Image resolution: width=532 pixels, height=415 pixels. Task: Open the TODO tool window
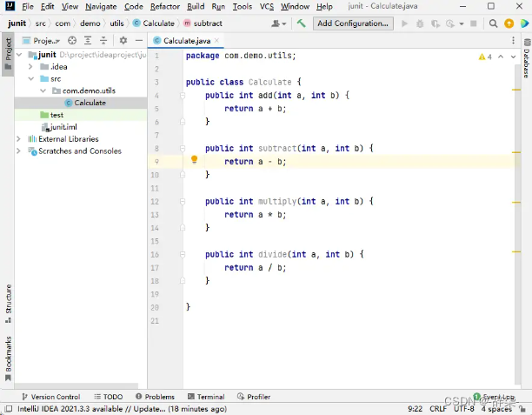(109, 397)
